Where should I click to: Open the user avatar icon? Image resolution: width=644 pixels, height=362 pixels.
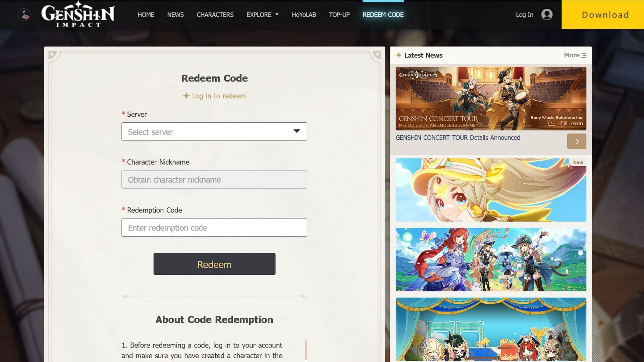(x=547, y=14)
